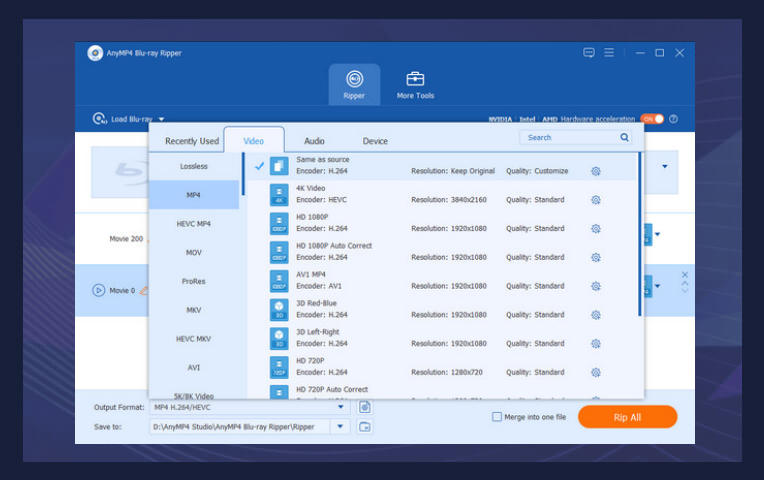This screenshot has height=480, width=764.
Task: Open the Recently Used tab
Action: (x=192, y=141)
